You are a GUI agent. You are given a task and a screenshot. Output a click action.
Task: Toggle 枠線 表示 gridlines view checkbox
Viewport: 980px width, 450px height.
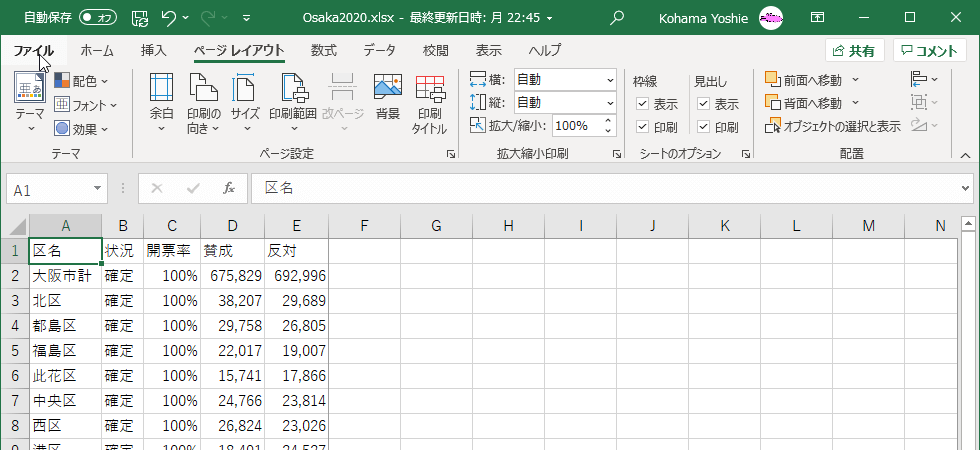[642, 104]
